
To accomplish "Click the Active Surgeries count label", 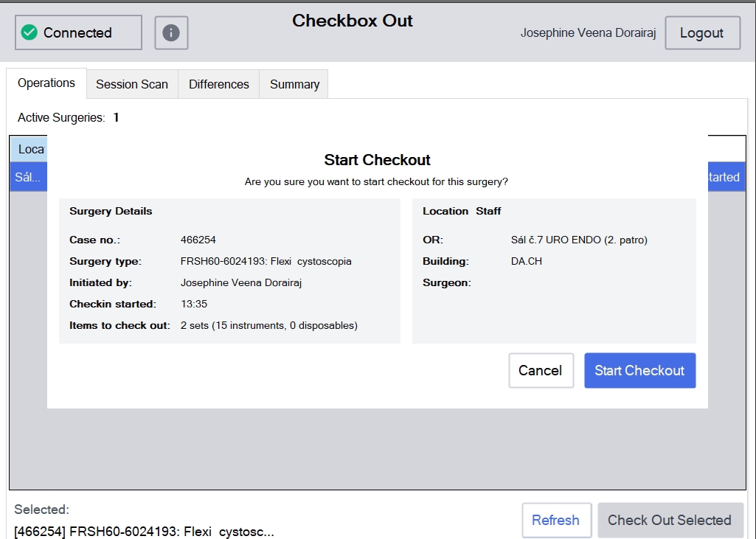I will [68, 118].
